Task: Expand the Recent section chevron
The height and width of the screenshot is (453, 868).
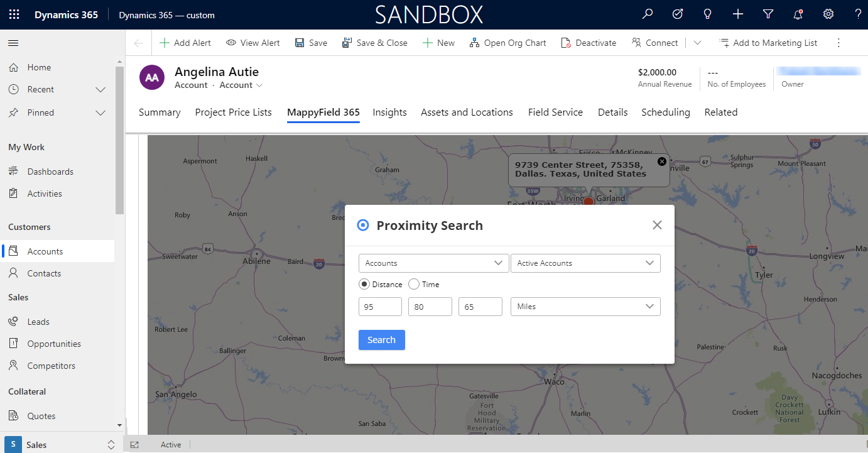Action: coord(100,90)
